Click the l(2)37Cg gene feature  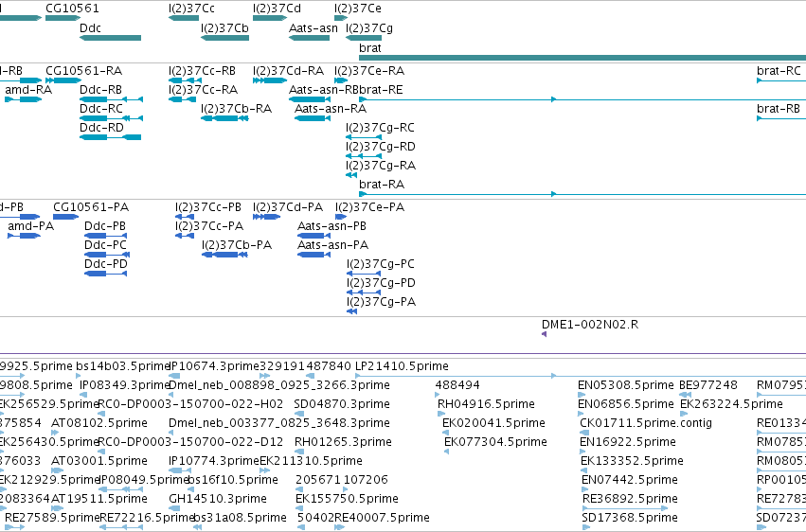coord(364,38)
